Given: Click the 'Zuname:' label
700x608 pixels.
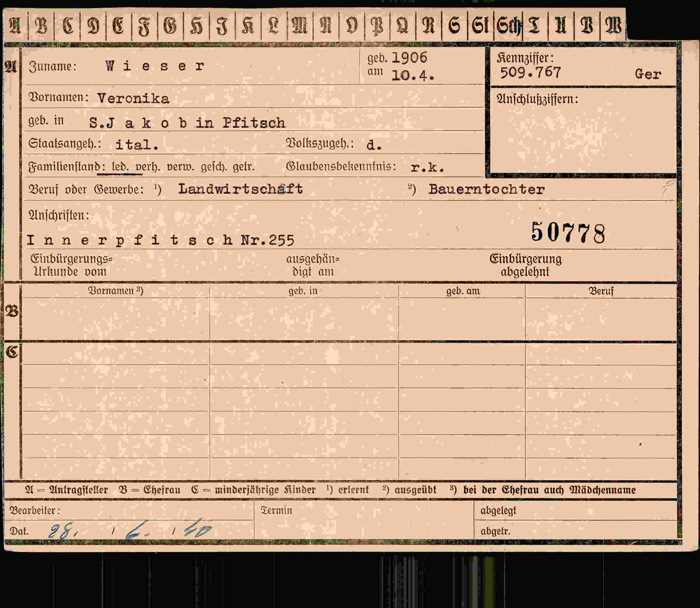Looking at the screenshot, I should [x=52, y=66].
